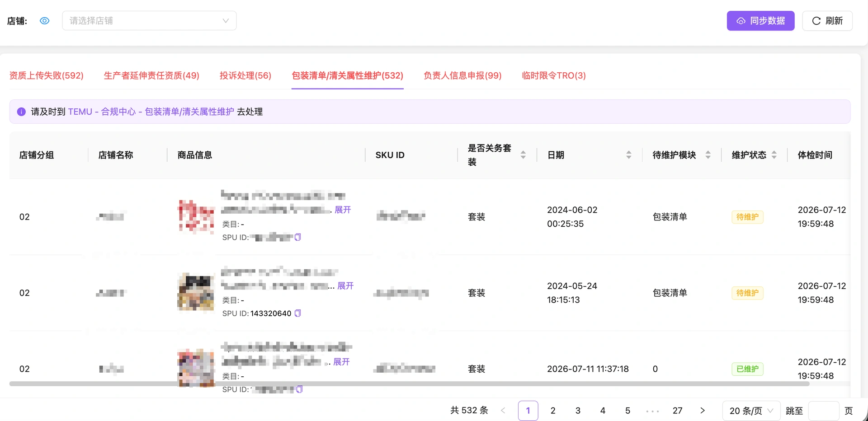
Task: Click date cell 2024-06-02 00:25:35
Action: (x=572, y=217)
